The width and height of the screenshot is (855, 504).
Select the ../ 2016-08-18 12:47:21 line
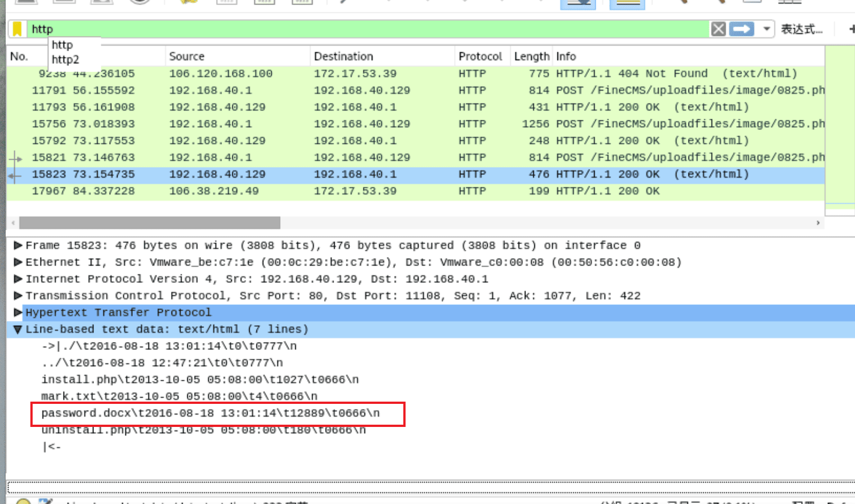click(162, 363)
